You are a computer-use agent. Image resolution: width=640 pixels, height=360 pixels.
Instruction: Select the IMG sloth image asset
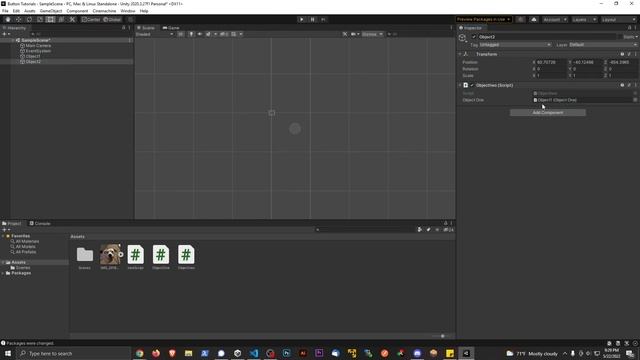pyautogui.click(x=111, y=257)
